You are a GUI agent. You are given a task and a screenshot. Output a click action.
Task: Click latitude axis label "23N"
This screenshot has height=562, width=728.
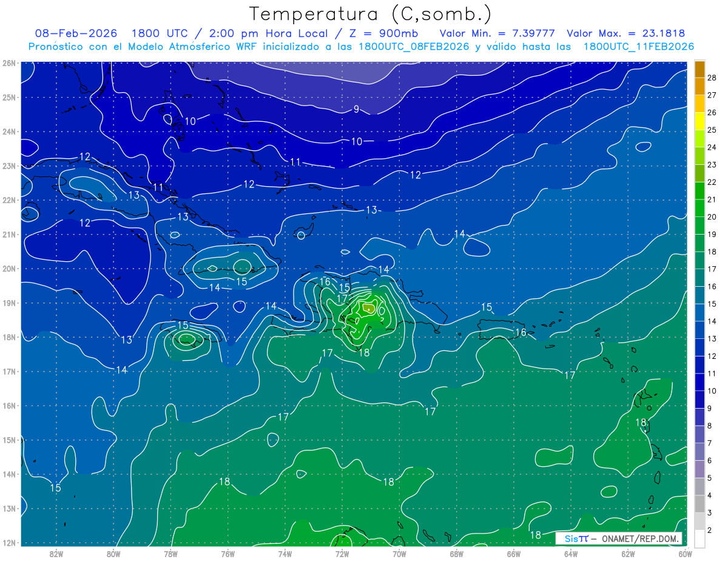[x=8, y=166]
